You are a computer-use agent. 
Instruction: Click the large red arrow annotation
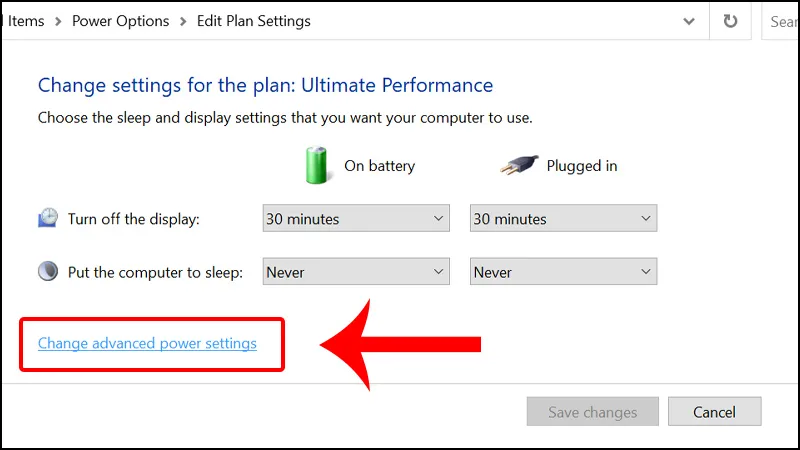point(410,344)
